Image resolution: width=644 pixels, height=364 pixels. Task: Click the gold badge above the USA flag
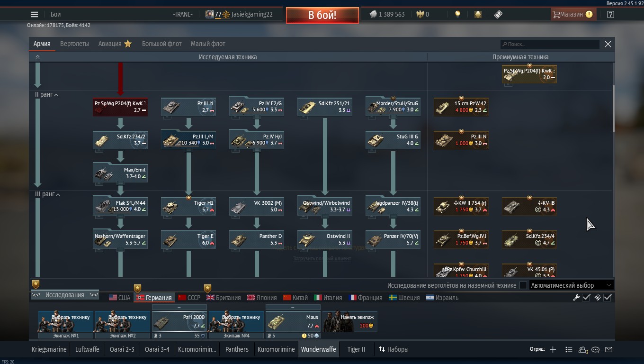point(137,288)
